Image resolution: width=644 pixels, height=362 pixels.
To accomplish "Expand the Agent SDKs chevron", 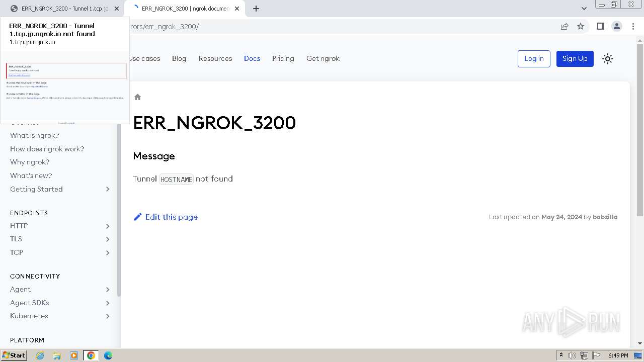I will [x=108, y=303].
